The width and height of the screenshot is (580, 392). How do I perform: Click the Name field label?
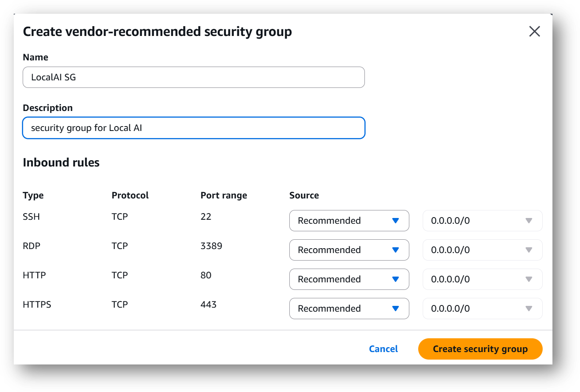36,57
